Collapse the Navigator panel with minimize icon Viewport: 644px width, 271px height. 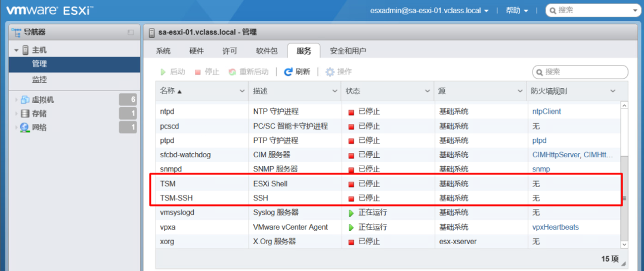tap(131, 32)
